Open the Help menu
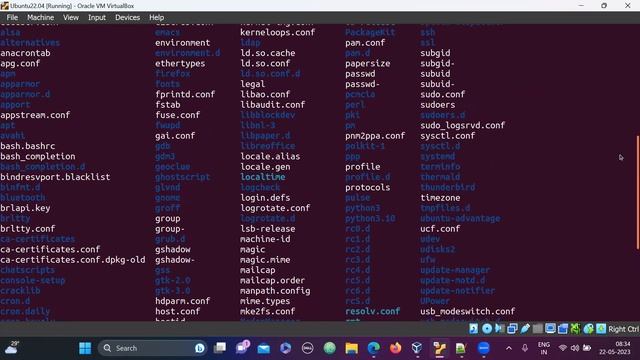This screenshot has height=360, width=640. click(x=156, y=18)
